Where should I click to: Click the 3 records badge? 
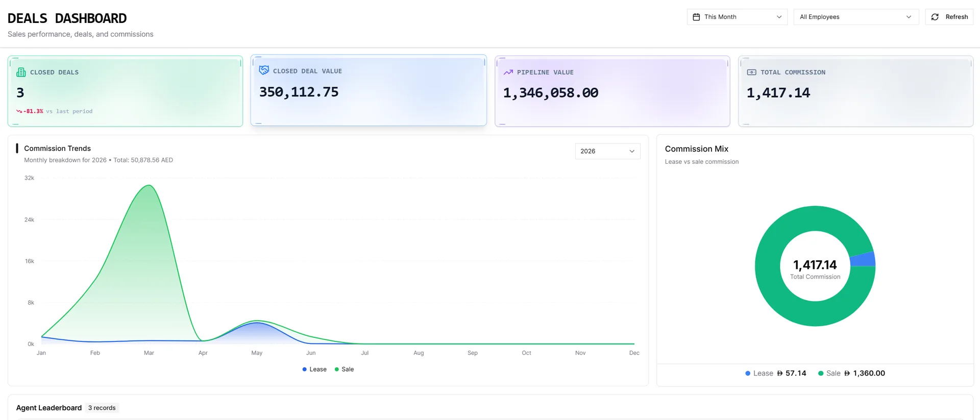tap(102, 408)
